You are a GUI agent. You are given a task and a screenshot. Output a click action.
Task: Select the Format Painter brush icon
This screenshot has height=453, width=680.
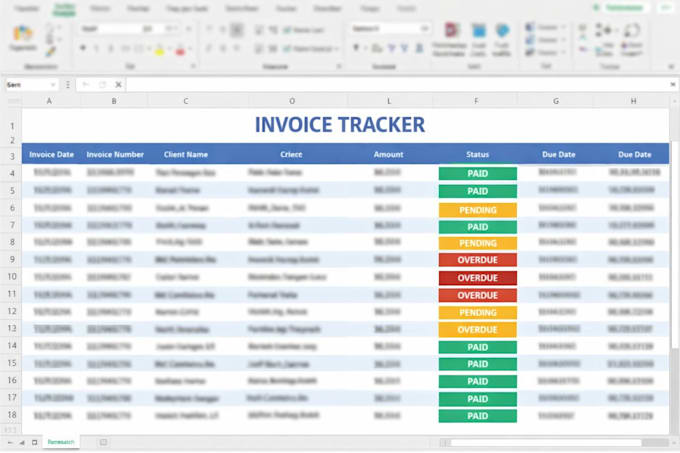[50, 52]
